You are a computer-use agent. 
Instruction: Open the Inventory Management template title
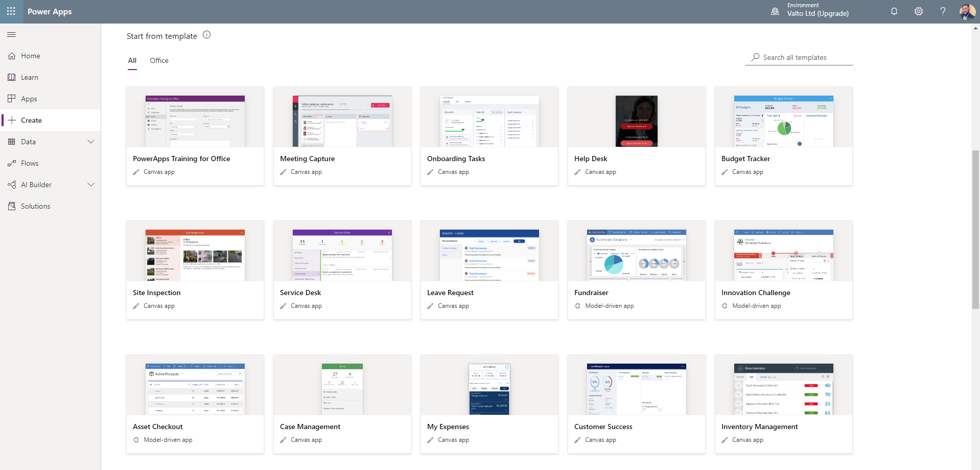click(759, 427)
